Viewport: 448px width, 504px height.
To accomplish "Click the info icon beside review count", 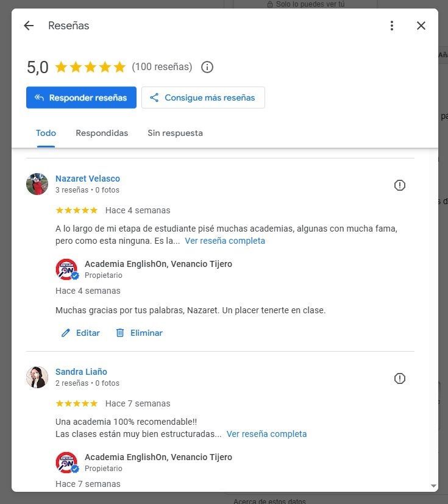I will pos(207,67).
